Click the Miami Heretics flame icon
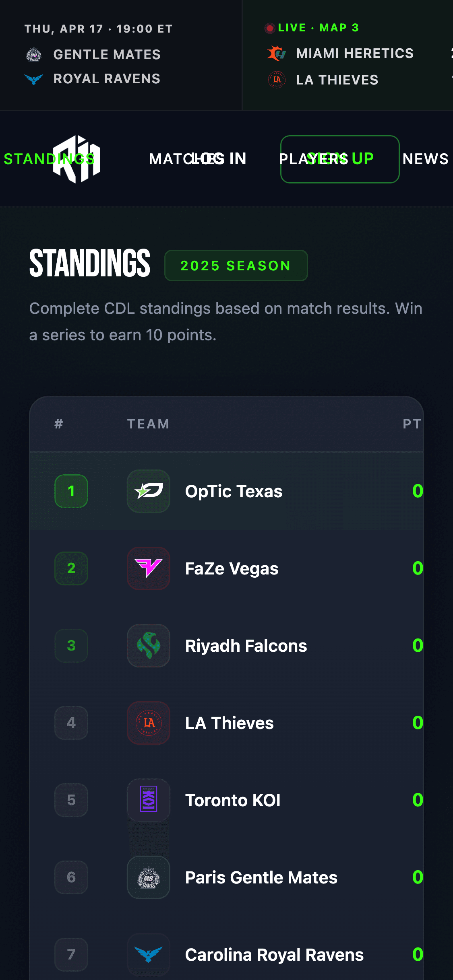453x980 pixels. click(277, 54)
